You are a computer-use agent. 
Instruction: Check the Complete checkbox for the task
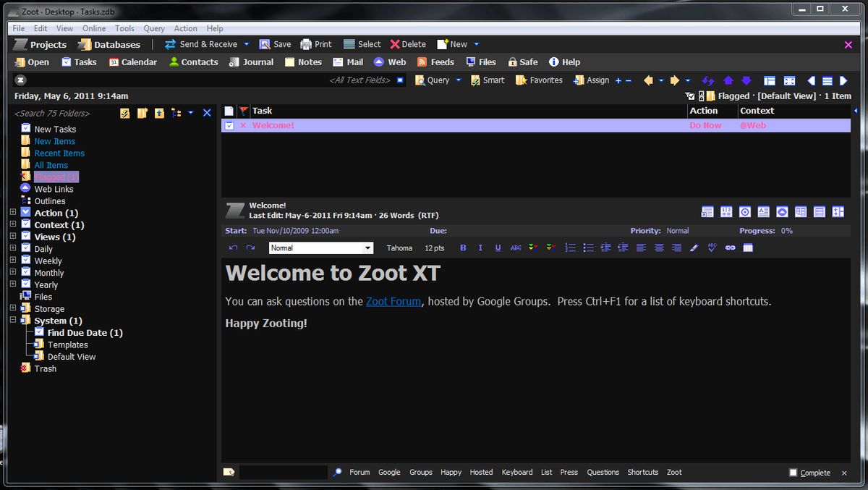793,473
